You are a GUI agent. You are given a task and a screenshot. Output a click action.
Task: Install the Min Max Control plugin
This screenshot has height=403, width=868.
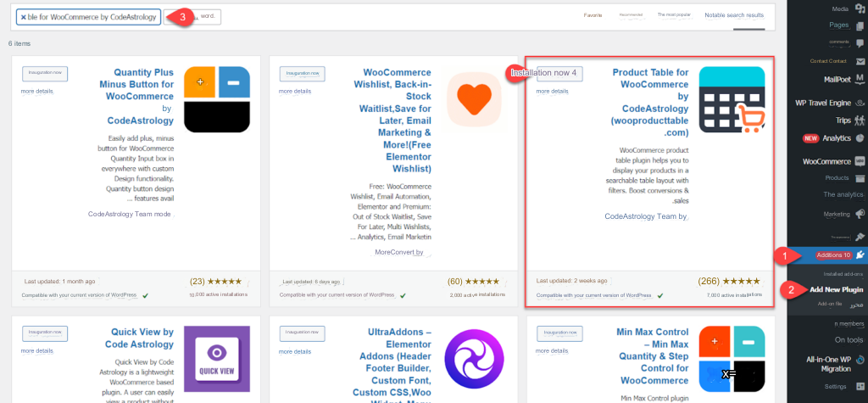[x=559, y=333]
